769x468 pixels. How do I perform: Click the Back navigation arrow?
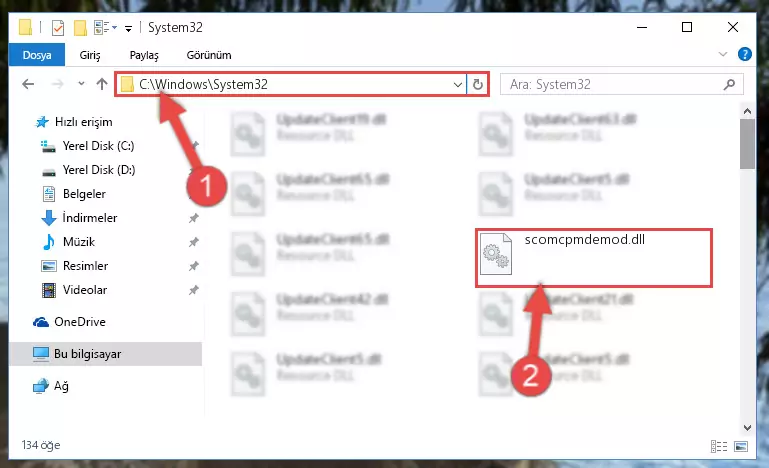coord(28,84)
